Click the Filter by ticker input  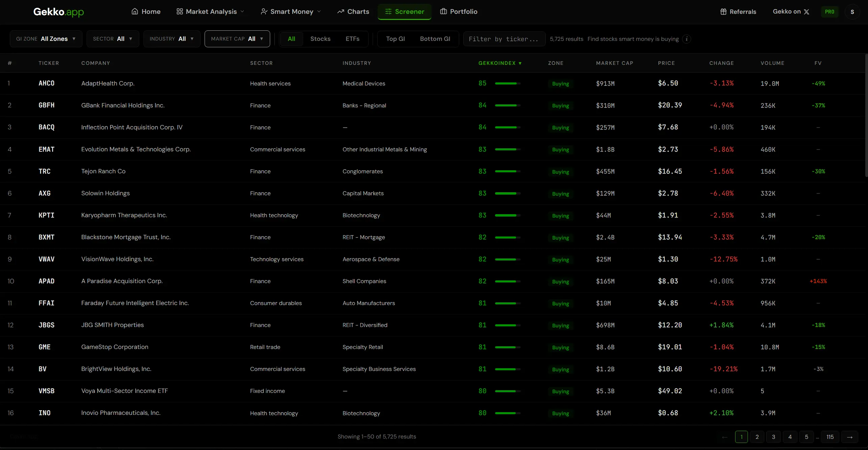pos(504,39)
